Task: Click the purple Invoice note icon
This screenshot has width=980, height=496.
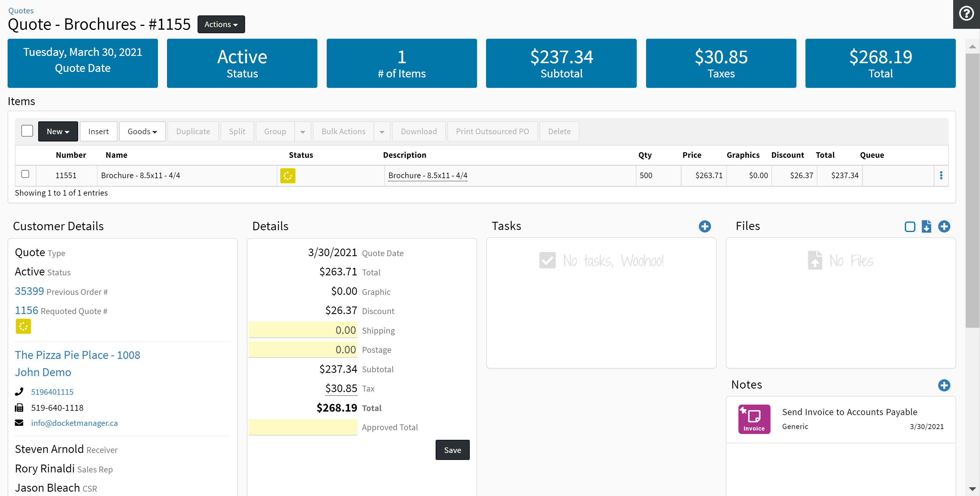Action: pyautogui.click(x=754, y=419)
